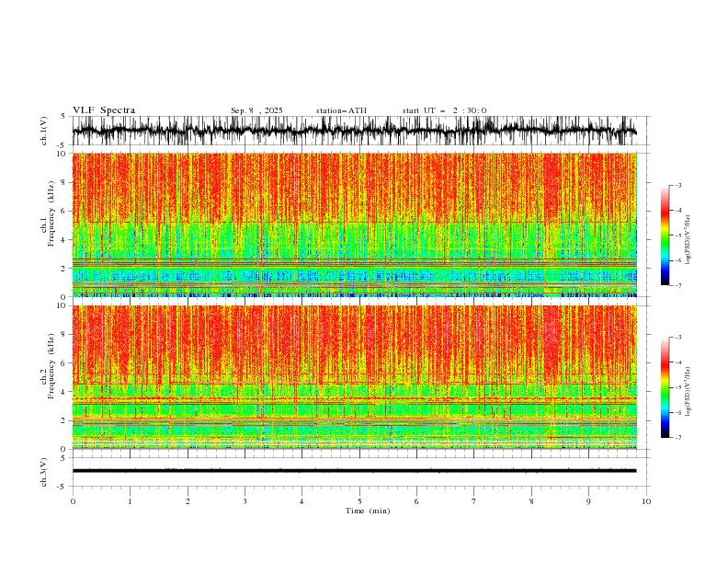Click the time axis tick label '8'
728x563 pixels.
pos(531,501)
